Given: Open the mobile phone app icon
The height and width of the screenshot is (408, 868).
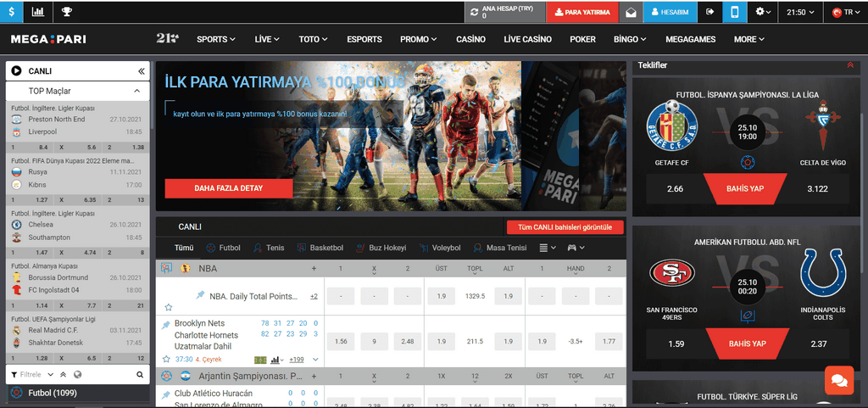Looking at the screenshot, I should pos(735,12).
